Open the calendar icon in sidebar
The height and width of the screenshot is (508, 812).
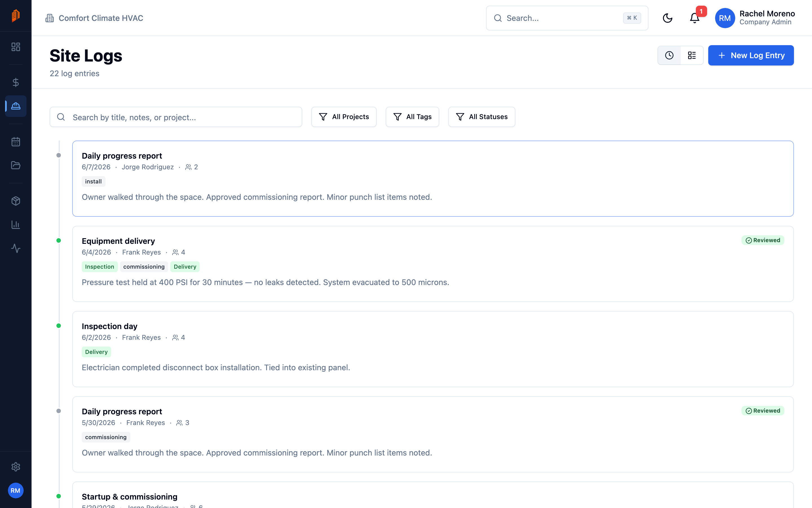(x=16, y=142)
